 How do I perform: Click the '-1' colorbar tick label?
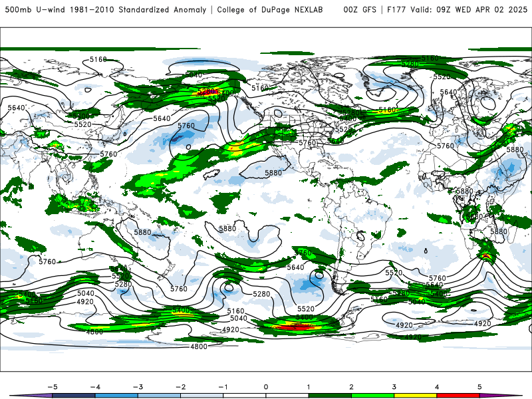pos(223,387)
